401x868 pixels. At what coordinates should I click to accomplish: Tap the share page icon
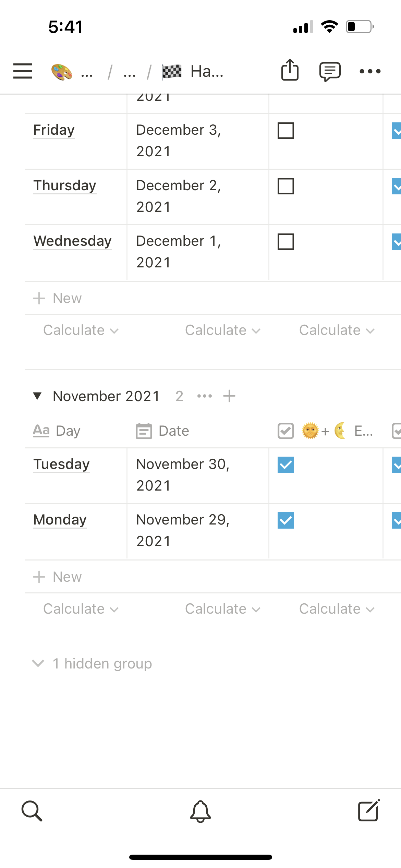tap(290, 70)
